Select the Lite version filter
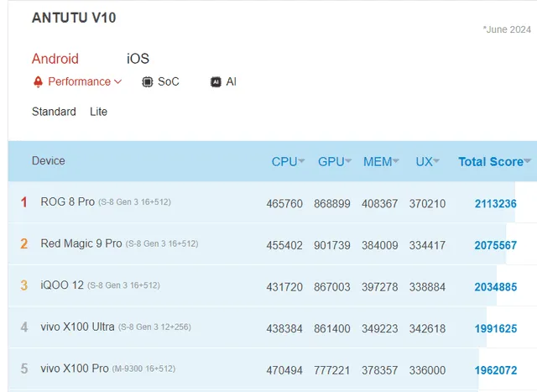Viewport: 537px width, 392px height. coord(99,112)
